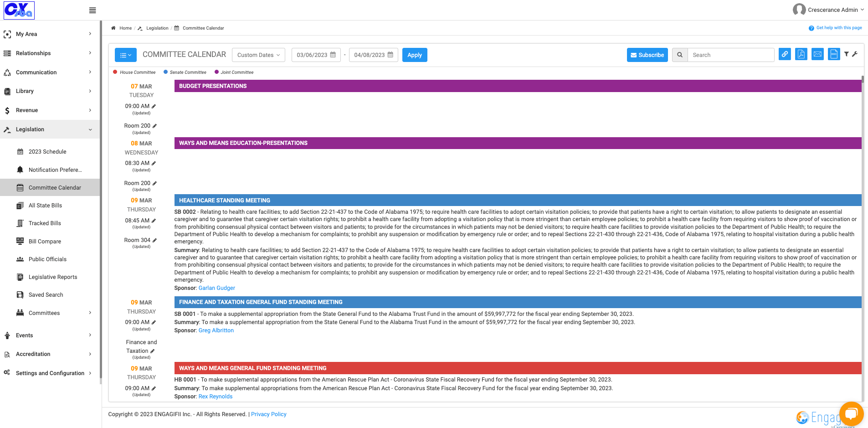
Task: Open Saved Search
Action: click(x=46, y=295)
